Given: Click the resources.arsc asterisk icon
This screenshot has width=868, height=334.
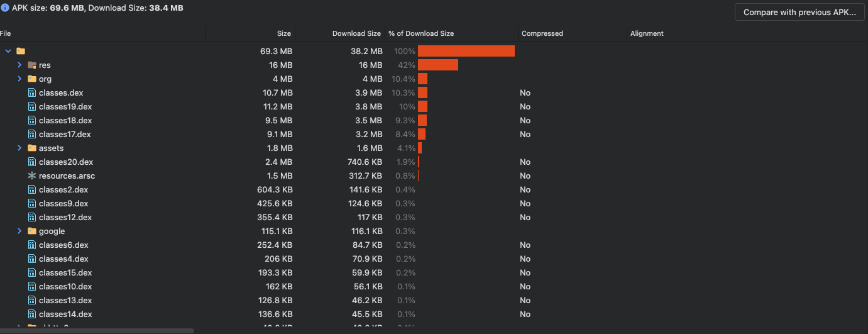Looking at the screenshot, I should [32, 175].
